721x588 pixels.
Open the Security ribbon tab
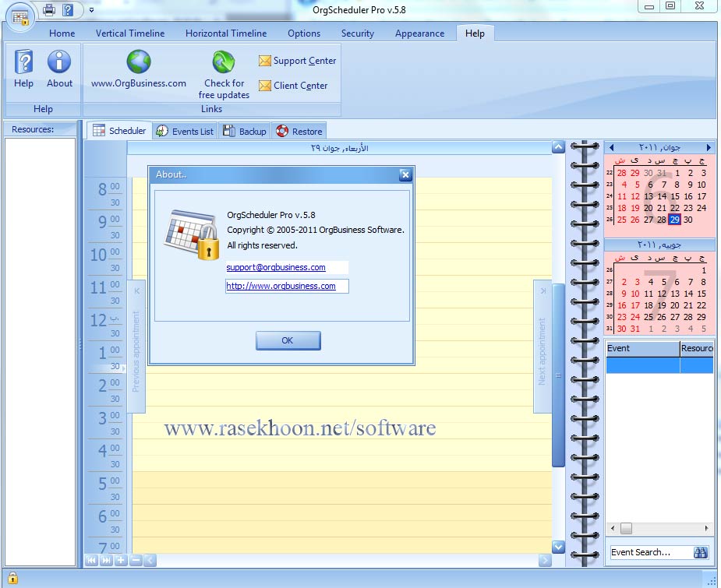[357, 33]
